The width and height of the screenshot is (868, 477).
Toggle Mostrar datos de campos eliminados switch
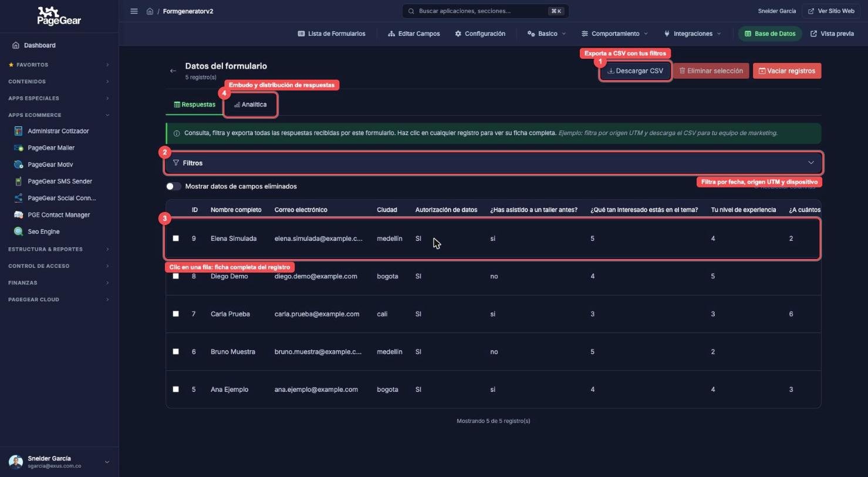point(173,186)
